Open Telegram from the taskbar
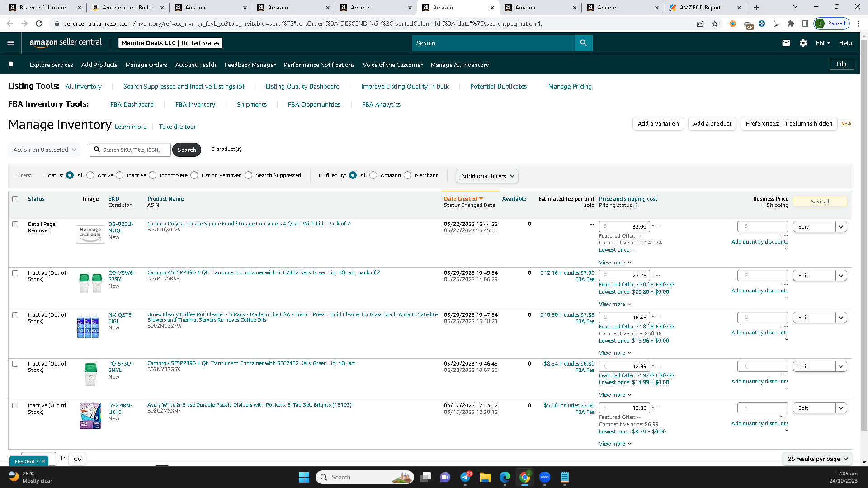Viewport: 868px width, 488px height. point(465,477)
